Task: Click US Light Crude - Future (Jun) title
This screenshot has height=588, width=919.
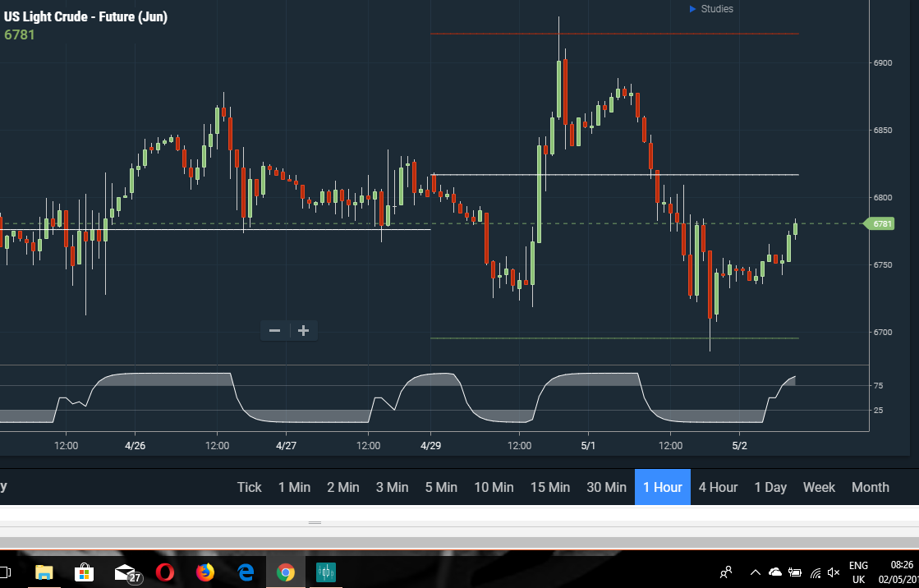Action: 85,16
